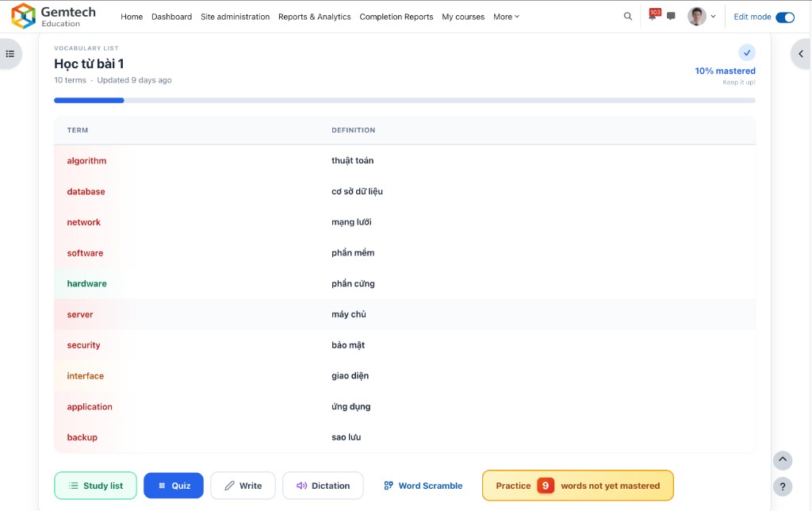
Task: Disable Edit mode toggle
Action: 784,16
